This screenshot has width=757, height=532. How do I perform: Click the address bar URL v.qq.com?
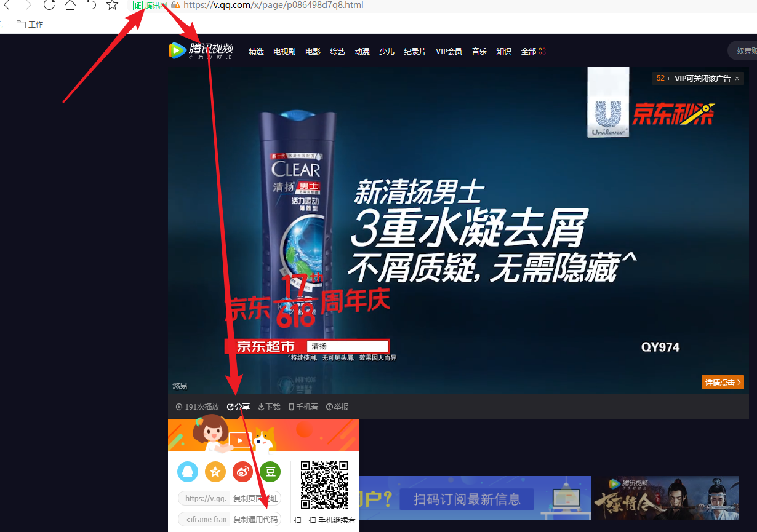click(x=273, y=5)
